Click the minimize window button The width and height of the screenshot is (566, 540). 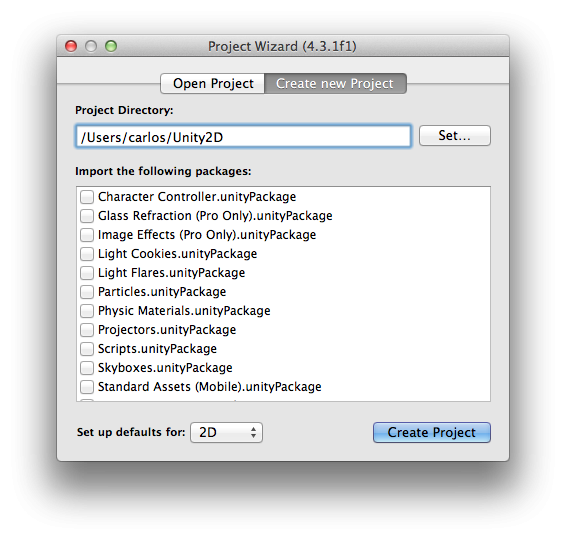(91, 46)
